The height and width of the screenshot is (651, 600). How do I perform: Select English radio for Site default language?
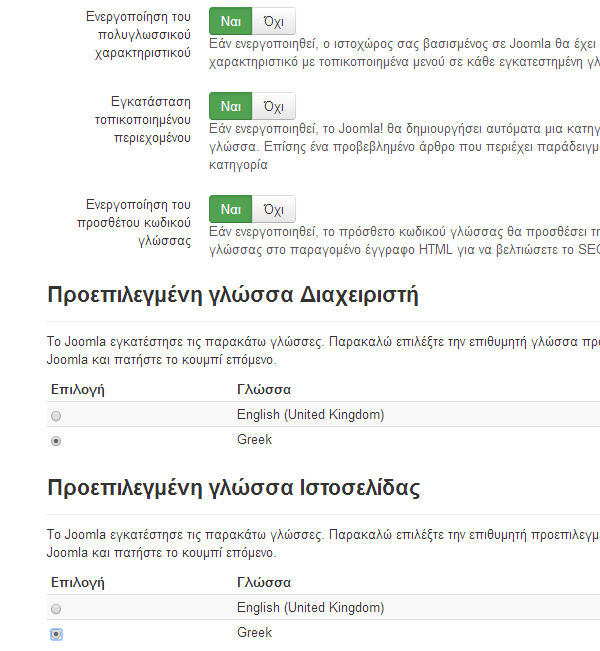pos(56,609)
